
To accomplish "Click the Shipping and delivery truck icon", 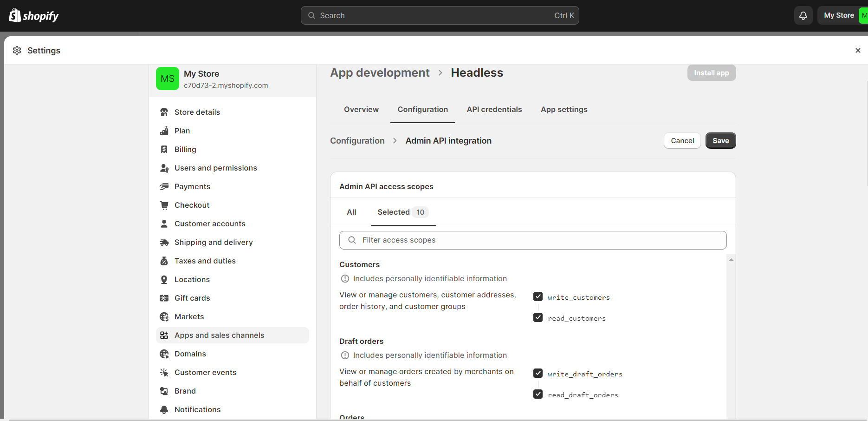I will (x=164, y=242).
